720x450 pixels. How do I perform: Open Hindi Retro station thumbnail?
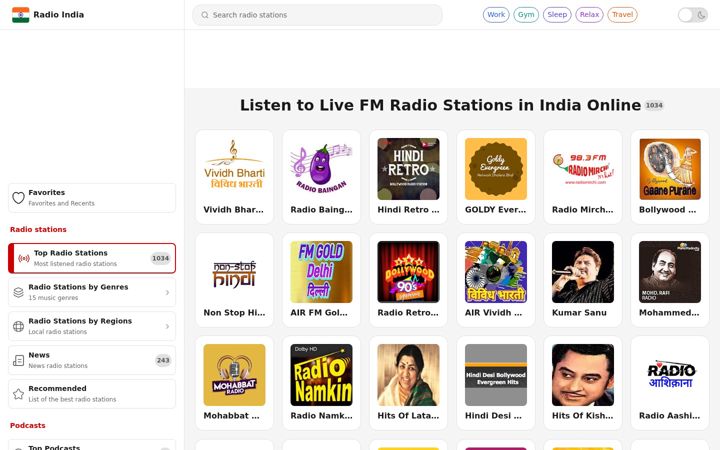408,169
